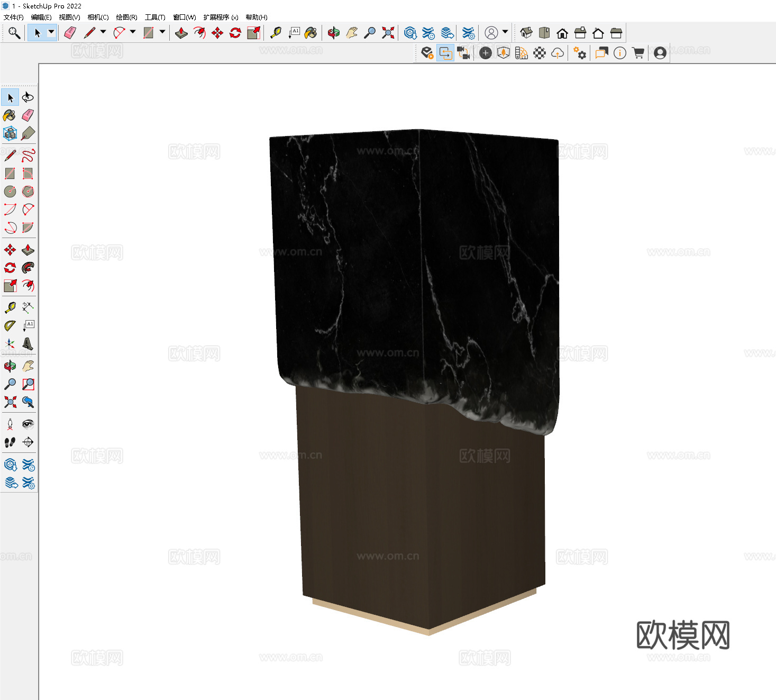
Task: Switch to the Front house view
Action: click(x=562, y=33)
